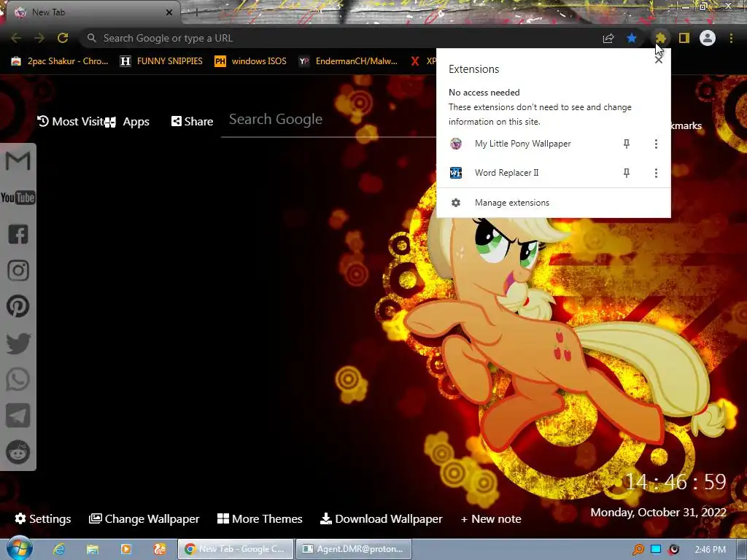The width and height of the screenshot is (747, 560).
Task: Click the taskbar clock showing 2:46 PM
Action: (x=710, y=549)
